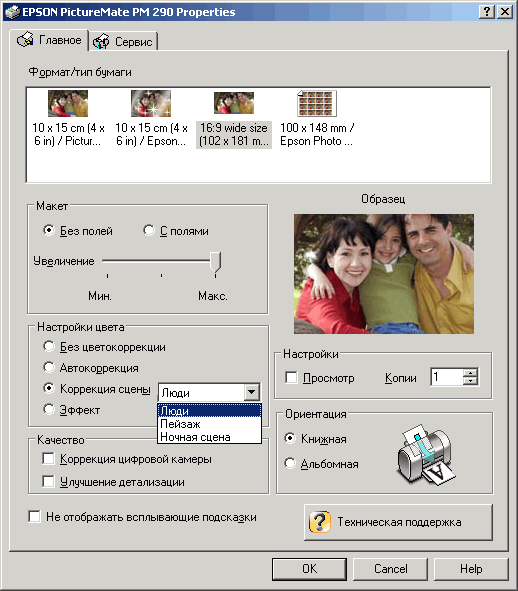This screenshot has width=518, height=591.
Task: Pick the 100 x 148 mm Epson Photo stickers icon
Action: point(317,103)
